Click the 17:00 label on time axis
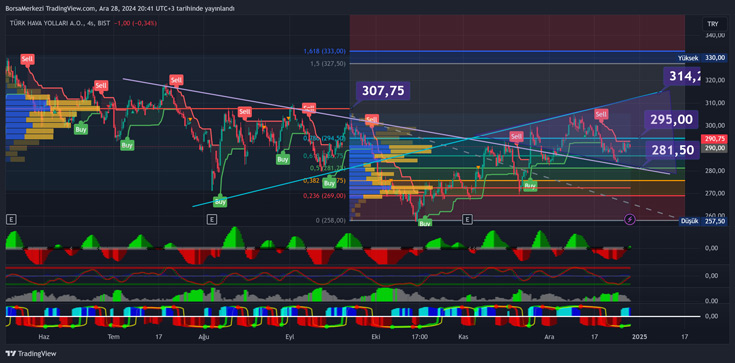The width and height of the screenshot is (735, 363). (419, 336)
